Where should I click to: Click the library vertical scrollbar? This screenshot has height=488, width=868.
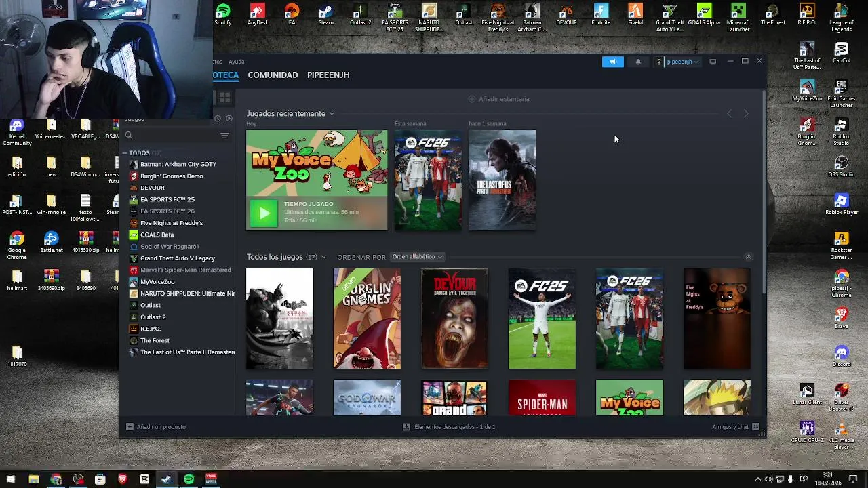[764, 192]
